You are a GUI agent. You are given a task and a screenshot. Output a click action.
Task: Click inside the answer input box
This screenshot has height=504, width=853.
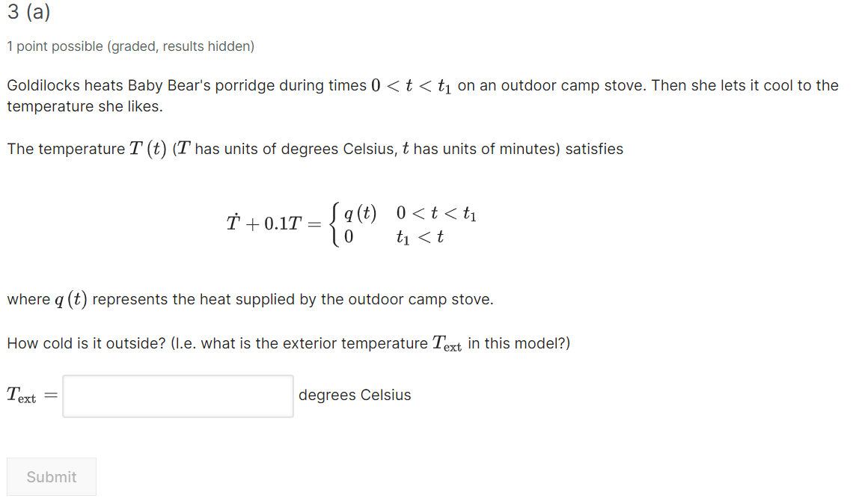click(x=177, y=396)
